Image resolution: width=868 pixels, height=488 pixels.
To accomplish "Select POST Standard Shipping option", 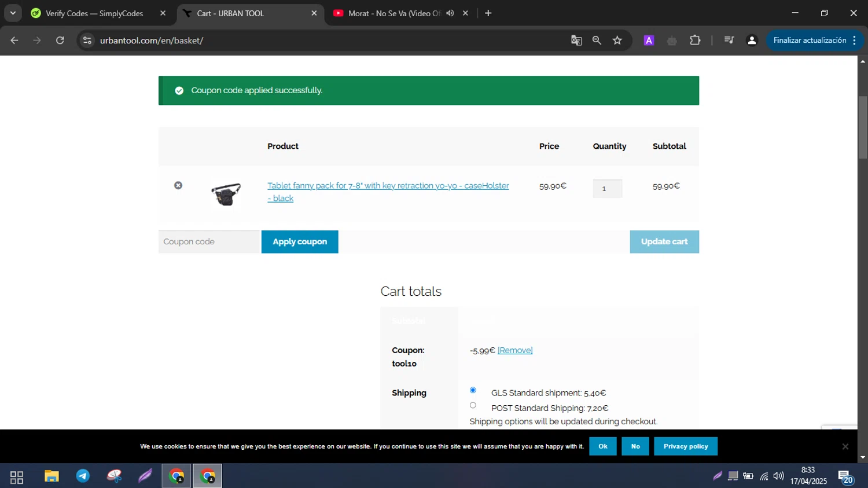I will 473,405.
